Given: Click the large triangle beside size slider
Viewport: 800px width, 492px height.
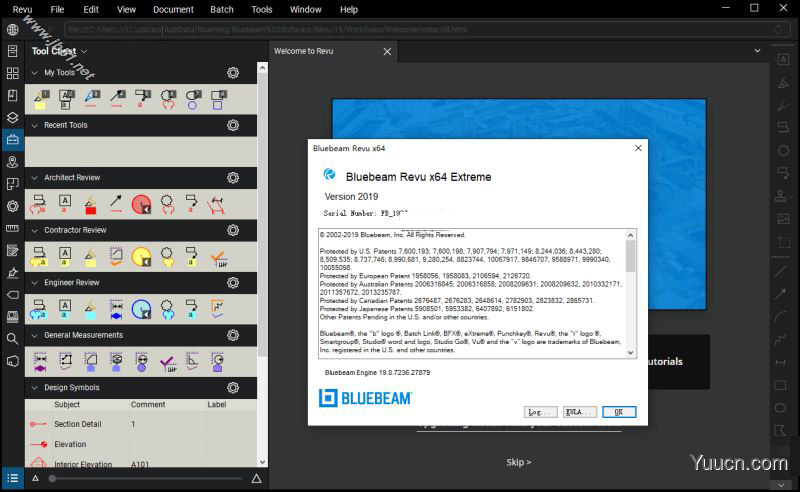Looking at the screenshot, I should click(x=257, y=478).
